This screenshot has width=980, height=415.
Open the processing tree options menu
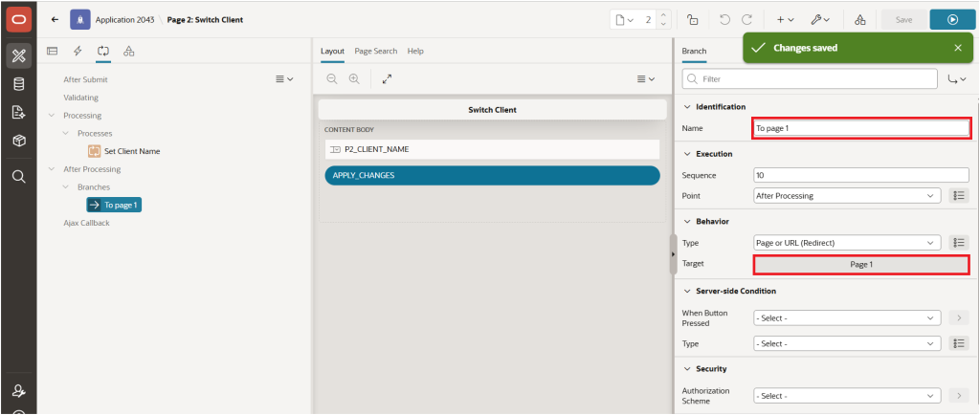pos(284,79)
